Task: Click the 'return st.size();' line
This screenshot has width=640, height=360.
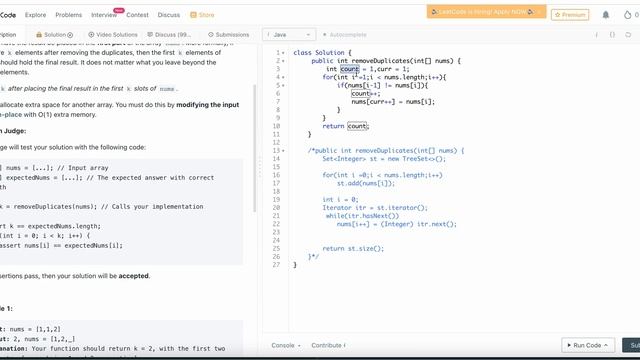Action: [x=353, y=249]
